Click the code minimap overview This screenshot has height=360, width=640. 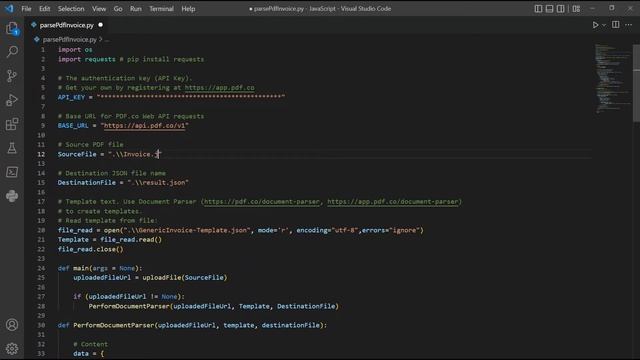pyautogui.click(x=612, y=78)
